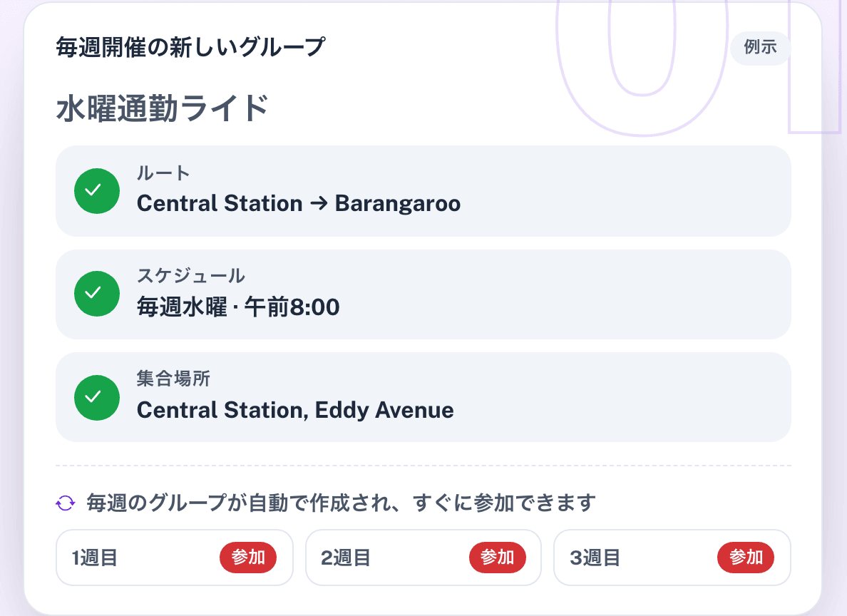Join week 3 with the 参加 button

pos(746,557)
